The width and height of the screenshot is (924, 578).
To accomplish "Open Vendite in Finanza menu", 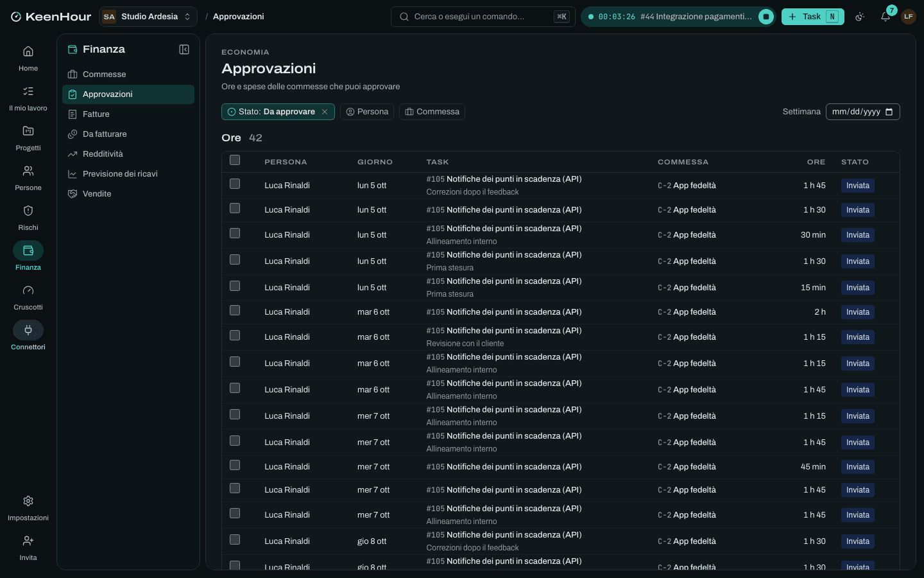I will [x=128, y=194].
